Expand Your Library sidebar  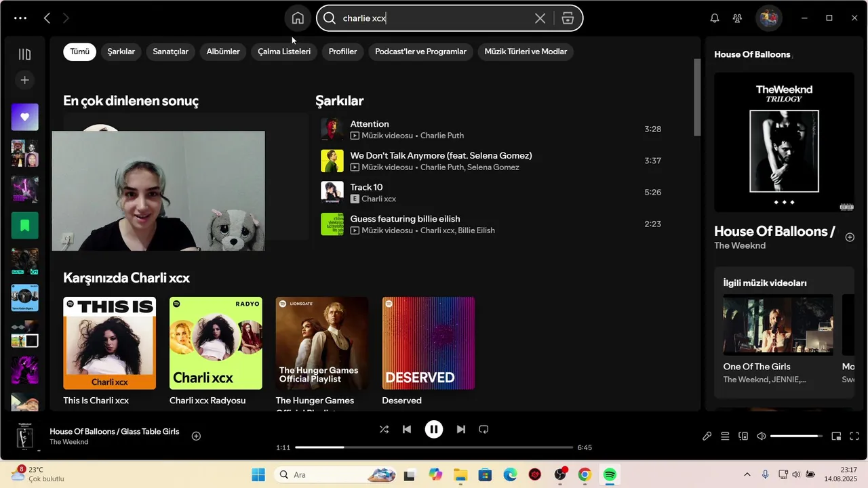coord(24,54)
